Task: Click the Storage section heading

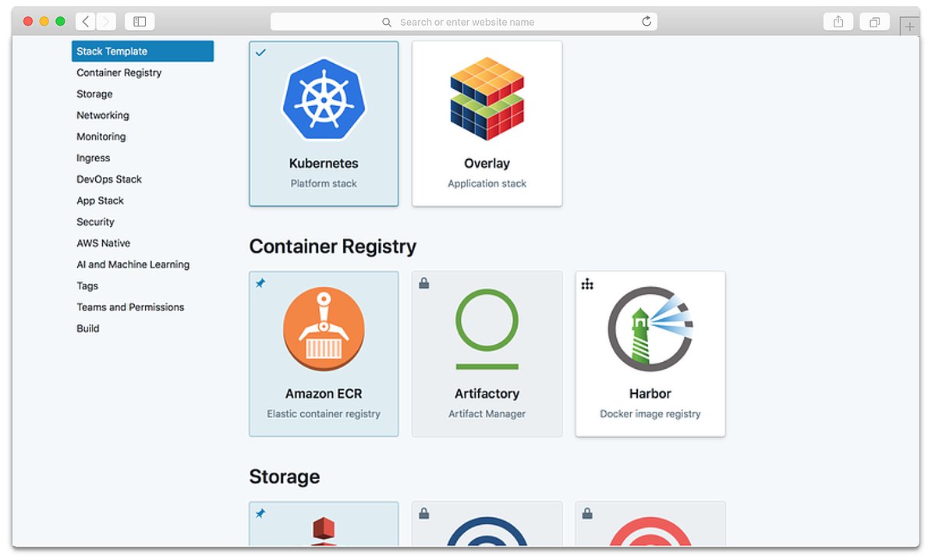Action: point(285,477)
